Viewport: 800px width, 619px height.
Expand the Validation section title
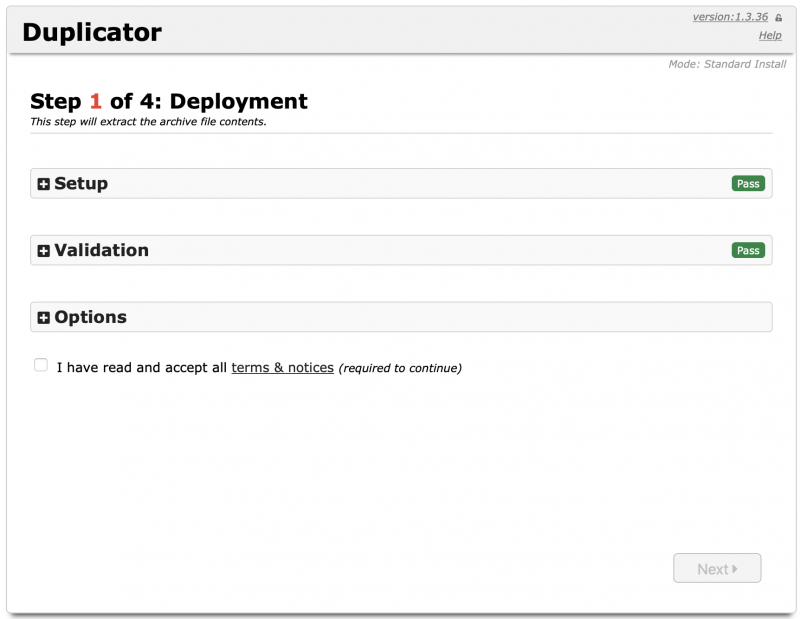tap(101, 250)
